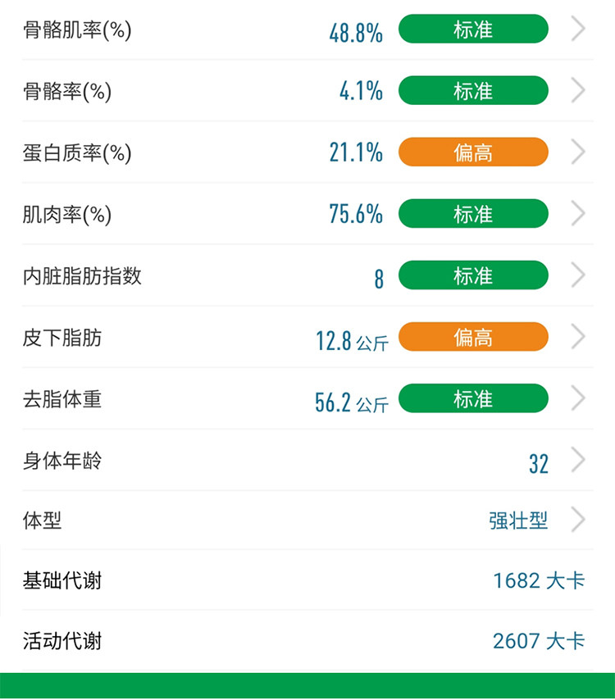Tap the 肌肉率(%) label
Viewport: 615px width, 700px height.
[x=66, y=215]
